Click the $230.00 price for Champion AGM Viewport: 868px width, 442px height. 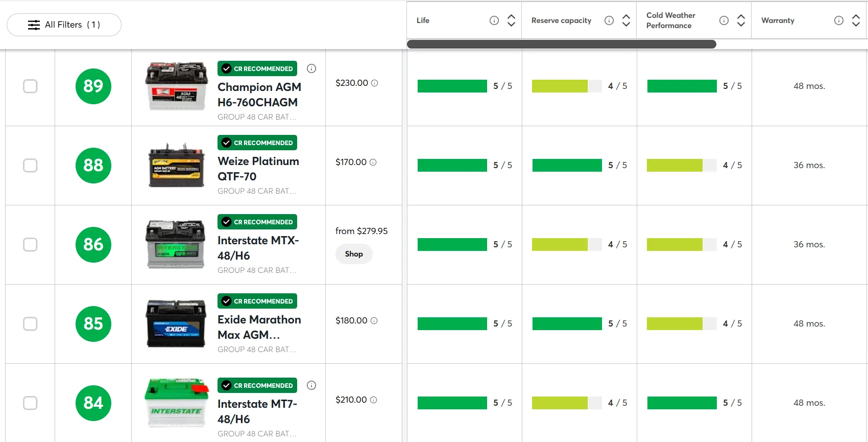click(352, 83)
